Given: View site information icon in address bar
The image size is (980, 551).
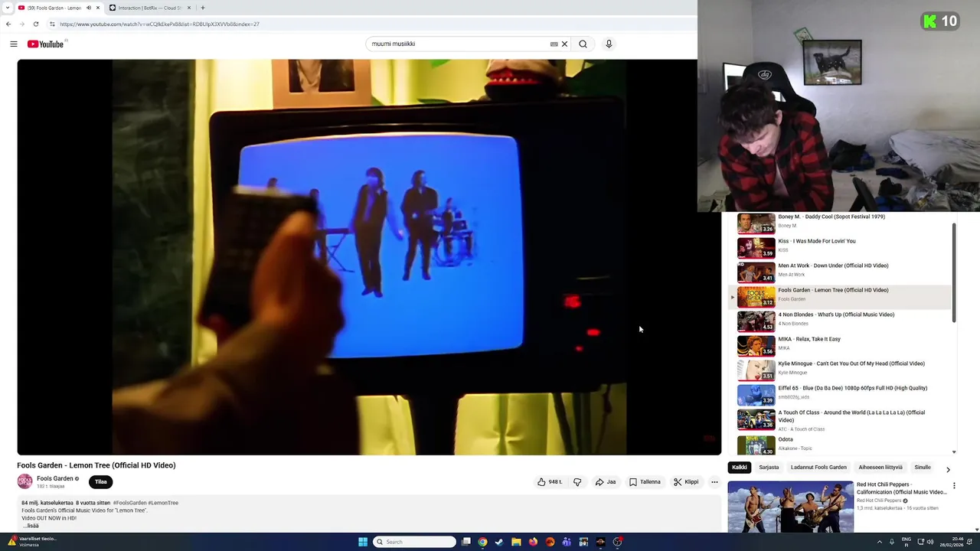Looking at the screenshot, I should (52, 24).
